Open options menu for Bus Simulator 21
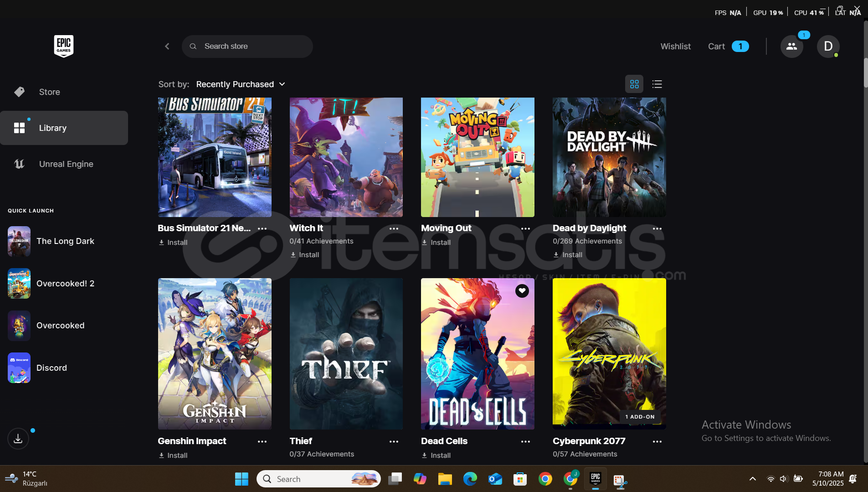This screenshot has height=492, width=868. click(x=262, y=229)
